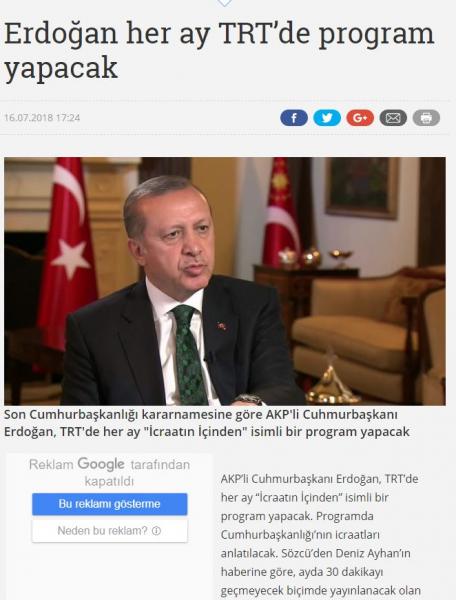Share article on Twitter
Viewport: 456px width, 600px height.
pyautogui.click(x=327, y=118)
